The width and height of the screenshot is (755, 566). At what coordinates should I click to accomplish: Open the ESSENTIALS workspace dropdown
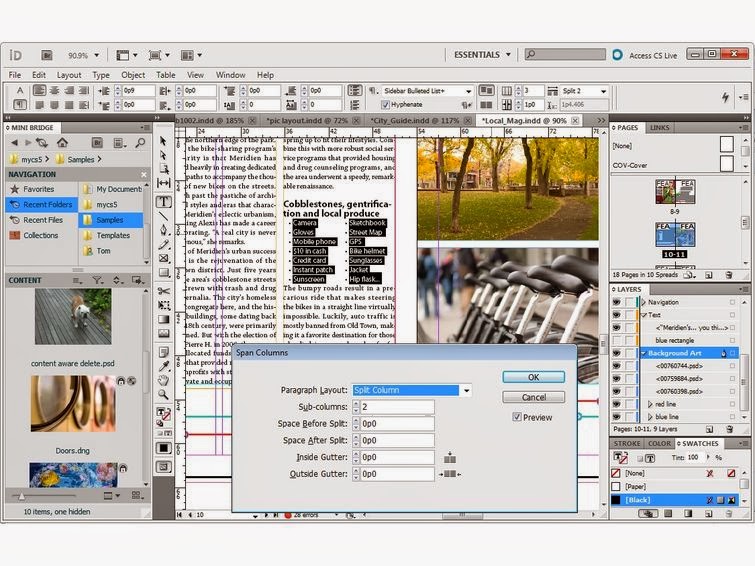point(508,55)
